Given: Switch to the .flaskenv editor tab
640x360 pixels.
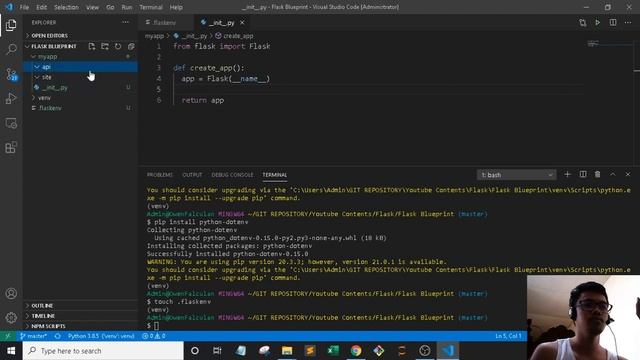Looking at the screenshot, I should coord(165,23).
